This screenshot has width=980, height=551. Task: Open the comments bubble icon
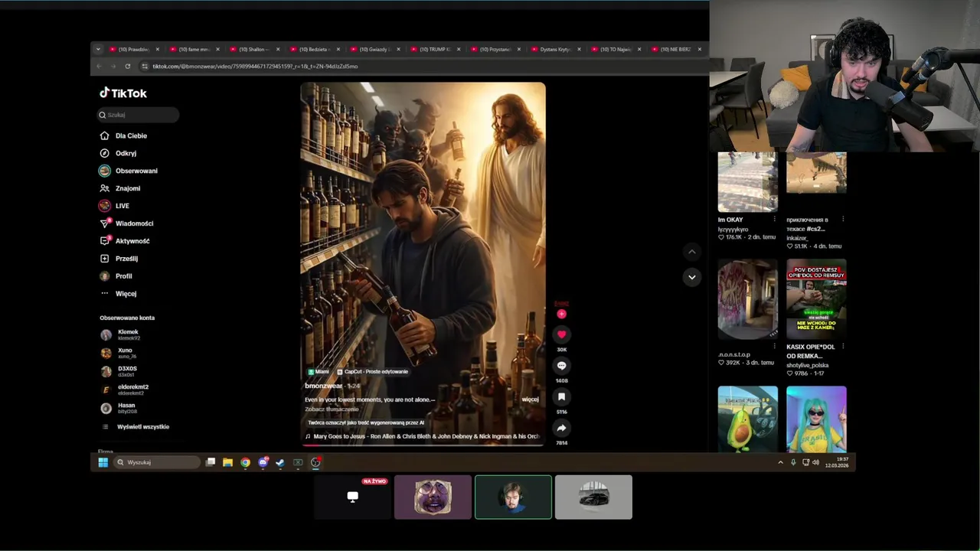tap(561, 366)
